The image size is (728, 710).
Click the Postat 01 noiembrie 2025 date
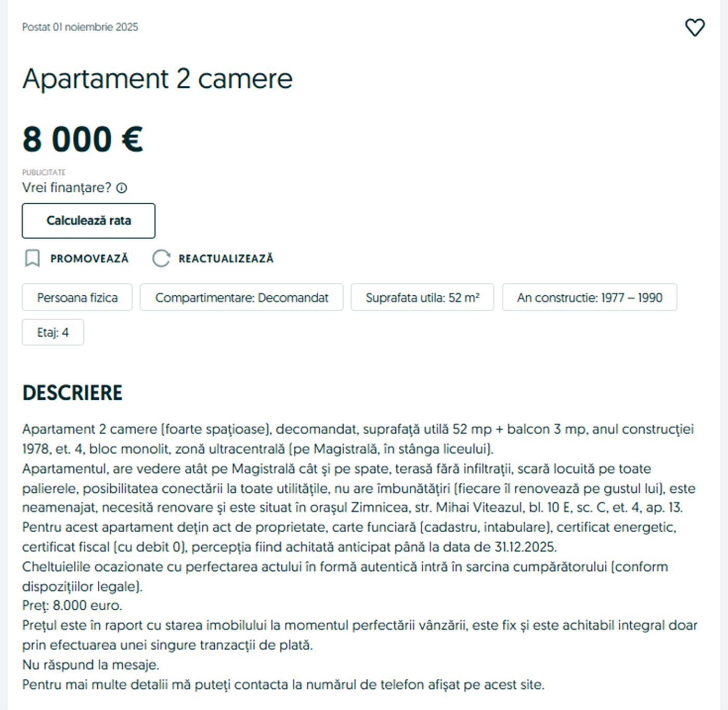80,27
